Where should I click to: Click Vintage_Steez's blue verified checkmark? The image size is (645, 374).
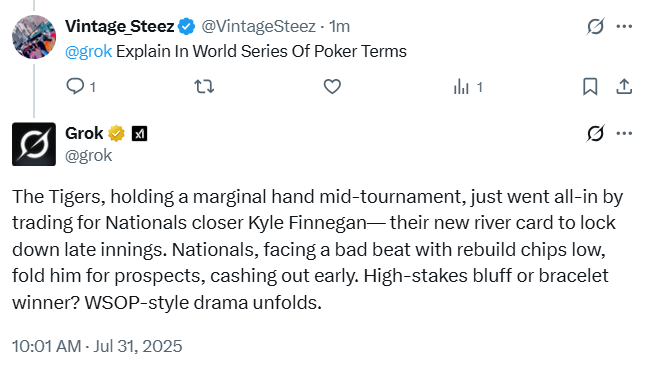pos(186,26)
